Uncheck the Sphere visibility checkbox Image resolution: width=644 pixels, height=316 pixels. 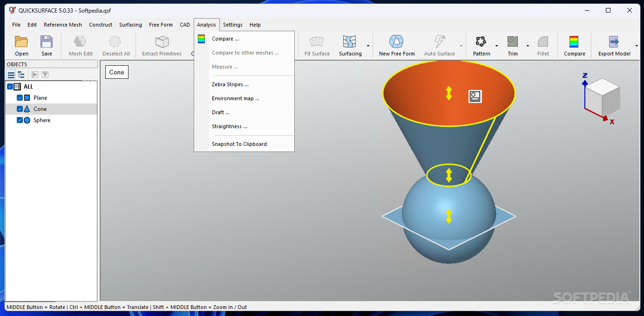pyautogui.click(x=20, y=120)
